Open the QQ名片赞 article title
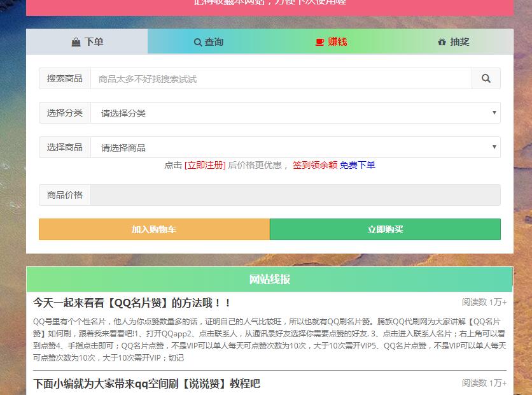Screen dimensions: 532x395 (x=132, y=303)
